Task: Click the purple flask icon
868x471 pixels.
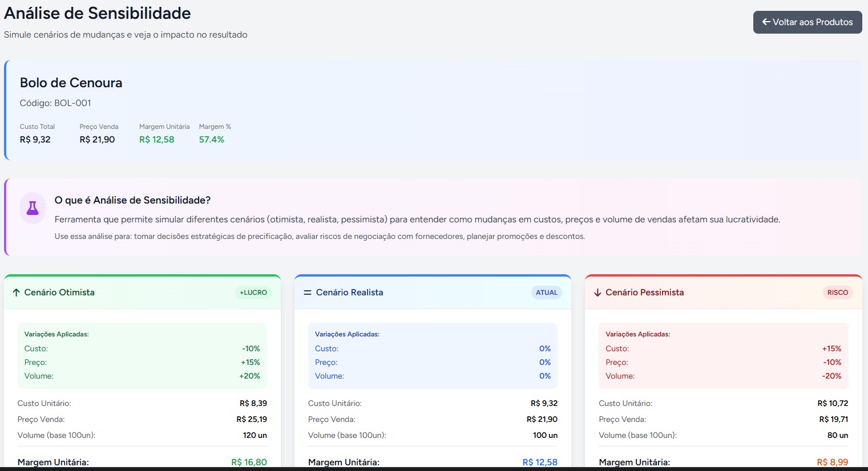Action: click(x=33, y=208)
